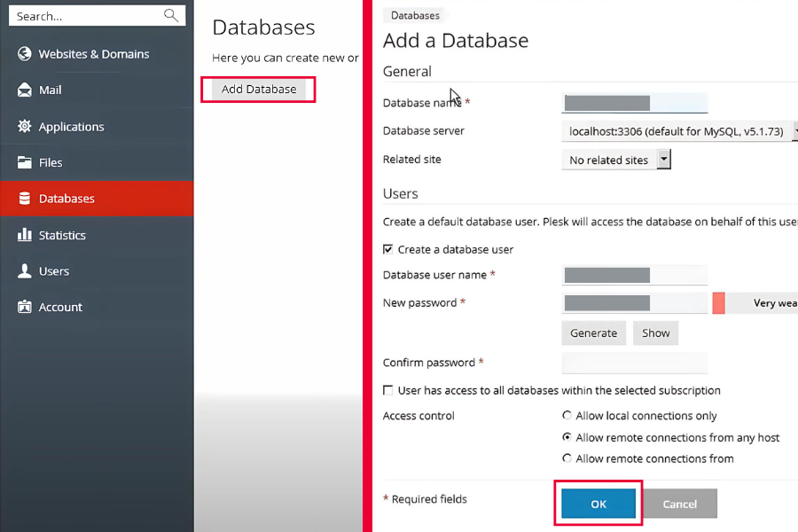Image resolution: width=798 pixels, height=532 pixels.
Task: Select Allow remote connections from any host
Action: 567,438
